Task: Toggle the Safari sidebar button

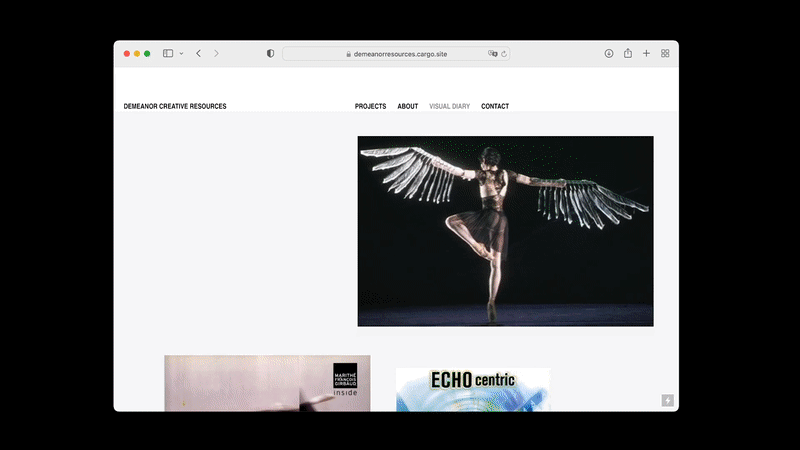Action: pos(168,54)
